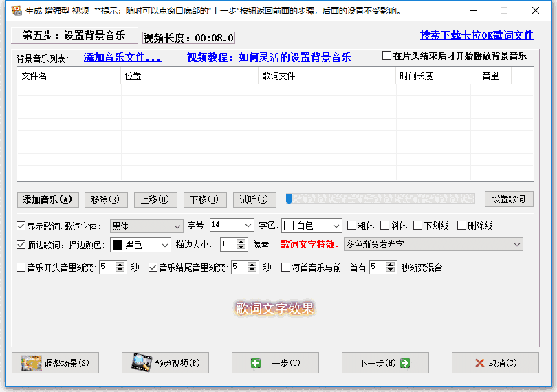Click 设置歌词 button
Image resolution: width=557 pixels, height=392 pixels.
click(509, 199)
